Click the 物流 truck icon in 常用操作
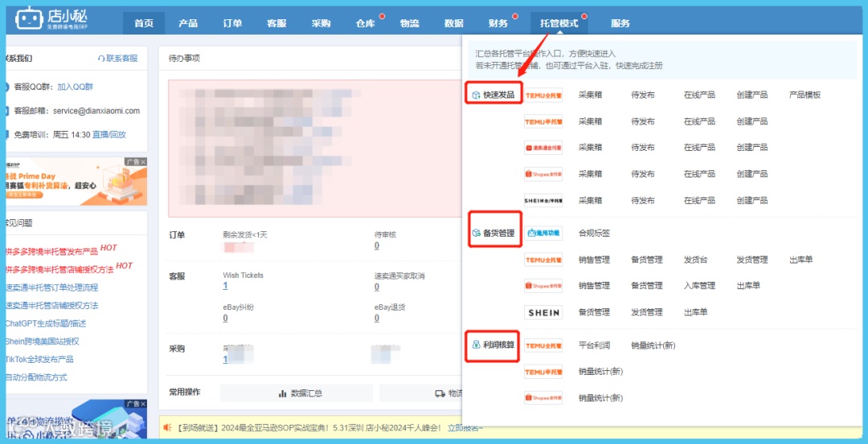Screen dimensions: 868x444 tap(440, 393)
